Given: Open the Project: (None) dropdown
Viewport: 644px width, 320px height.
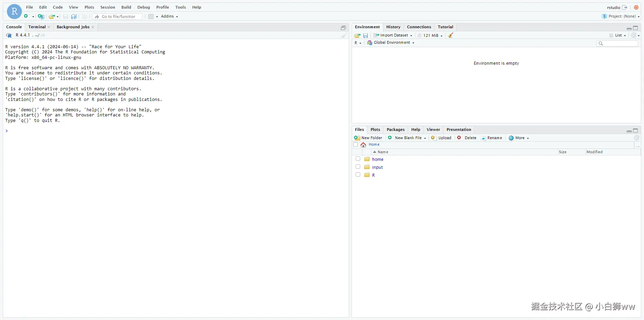Looking at the screenshot, I should pyautogui.click(x=621, y=16).
